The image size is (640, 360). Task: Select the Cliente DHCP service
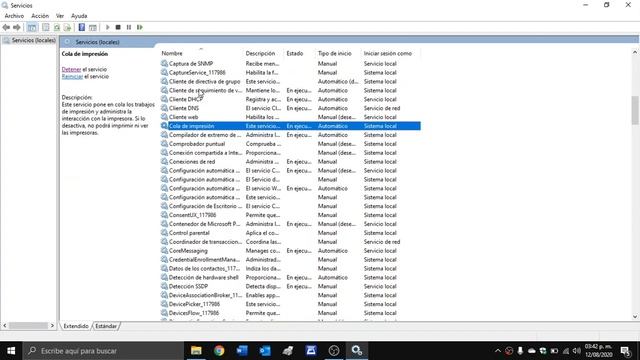[x=186, y=99]
